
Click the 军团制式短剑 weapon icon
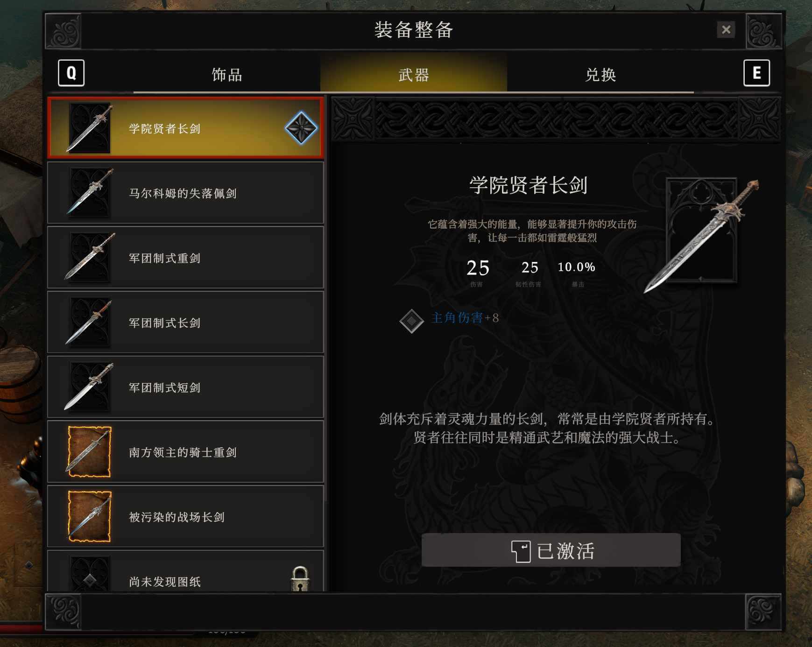tap(90, 387)
